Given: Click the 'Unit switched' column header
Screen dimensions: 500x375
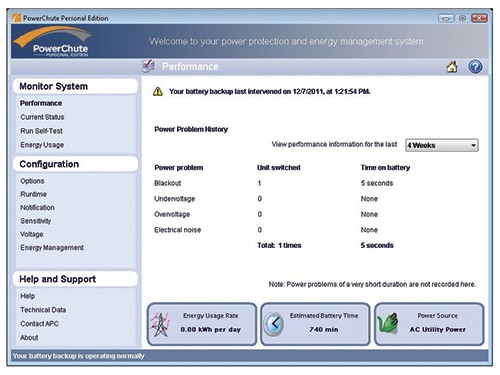Looking at the screenshot, I should pyautogui.click(x=279, y=168).
